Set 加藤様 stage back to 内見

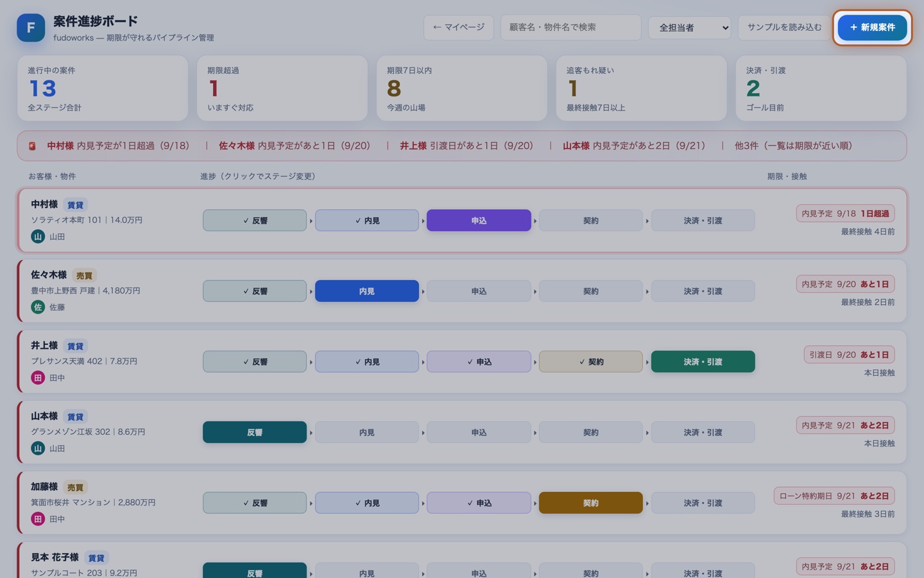(367, 503)
